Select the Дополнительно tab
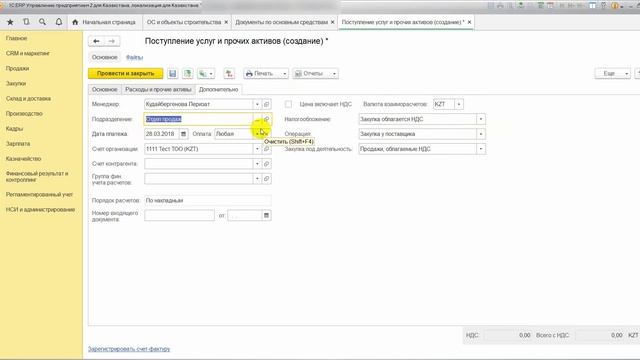640x360 pixels. click(218, 89)
